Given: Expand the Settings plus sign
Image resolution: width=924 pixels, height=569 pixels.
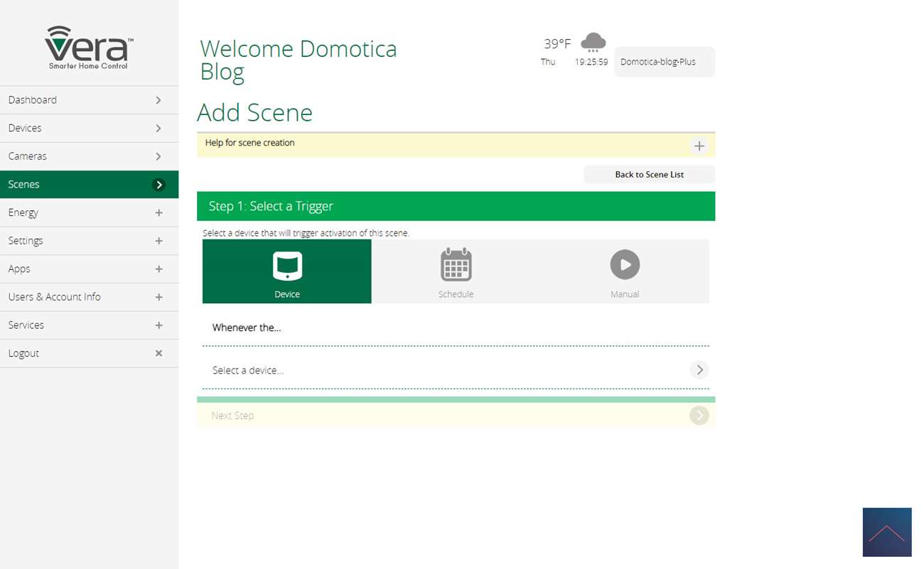Looking at the screenshot, I should [159, 241].
